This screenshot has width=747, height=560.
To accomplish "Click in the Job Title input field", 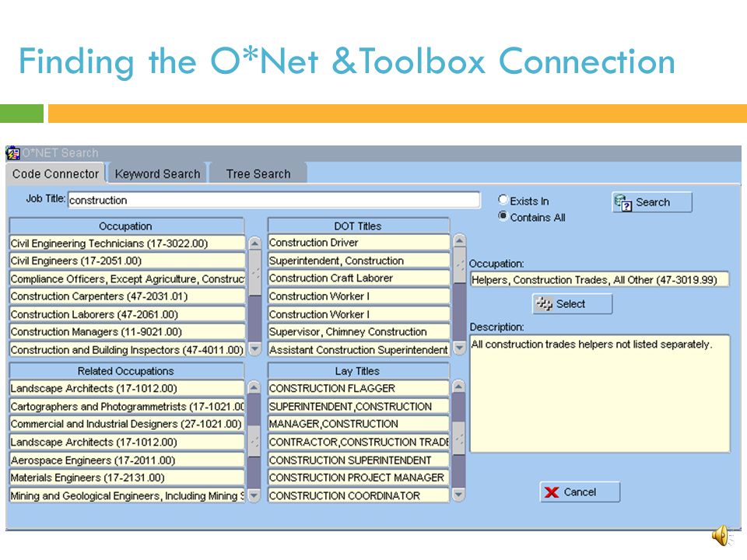I will tap(274, 200).
